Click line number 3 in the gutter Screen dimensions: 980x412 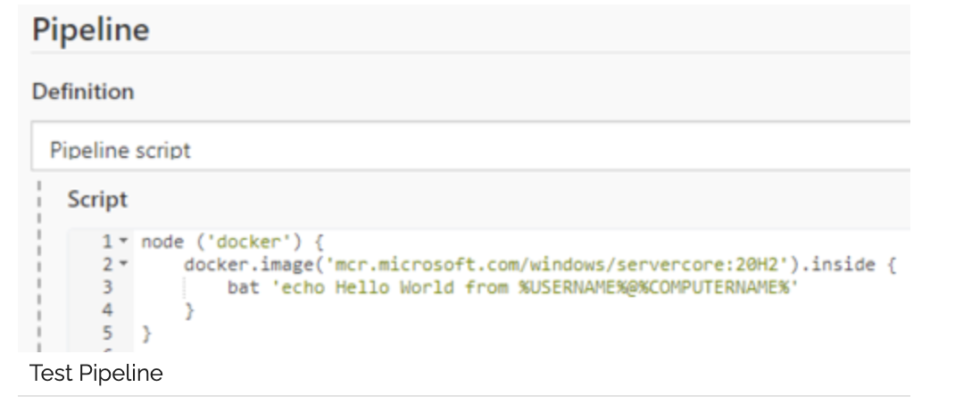coord(106,288)
